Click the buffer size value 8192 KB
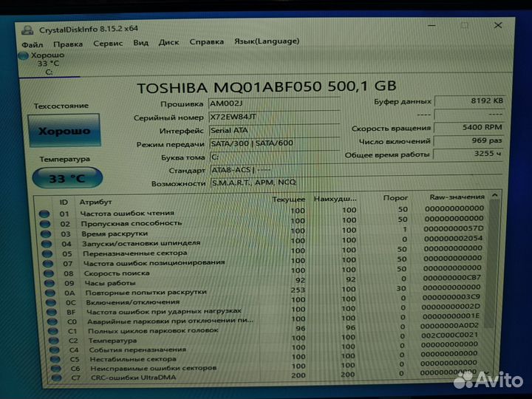The image size is (532, 399). (470, 101)
